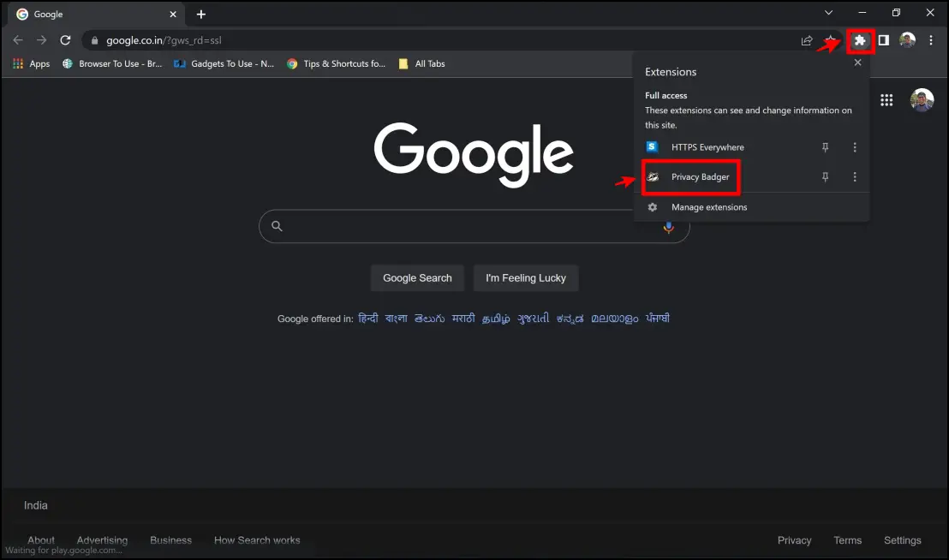Click the magnifier icon in search box
Screen dimensions: 949x560
pyautogui.click(x=277, y=226)
